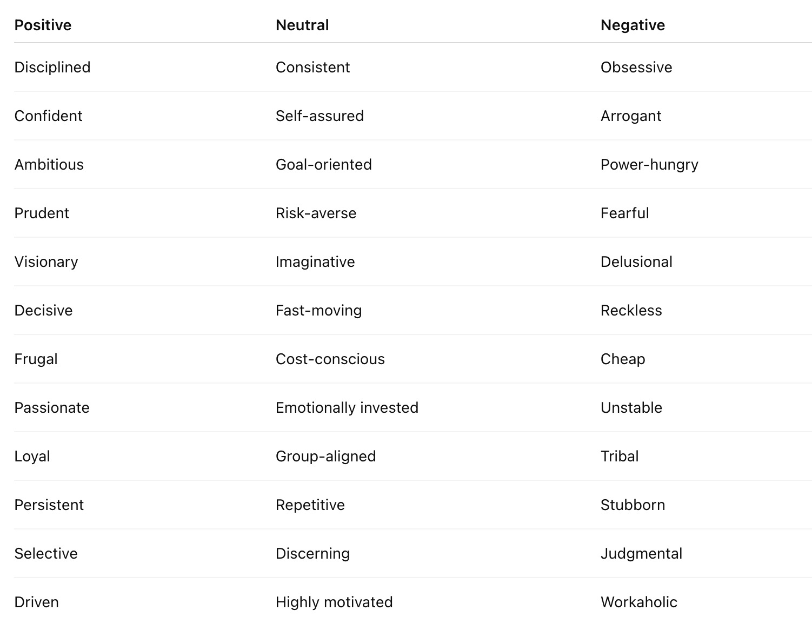The height and width of the screenshot is (644, 812).
Task: Select the word Frugal
Action: 36,359
